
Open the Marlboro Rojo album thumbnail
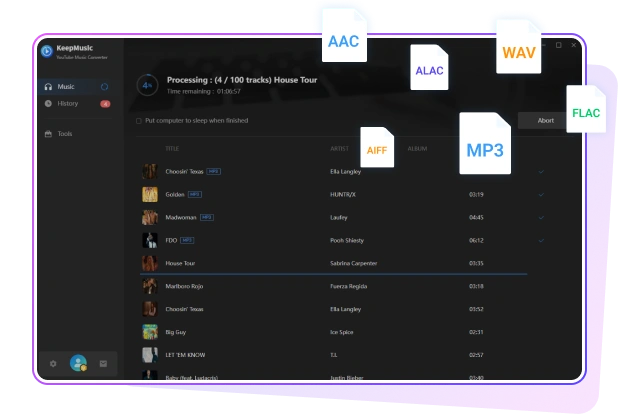(x=150, y=286)
